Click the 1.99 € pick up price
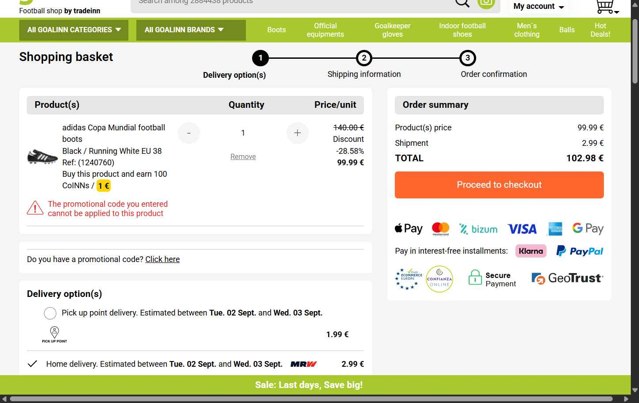The width and height of the screenshot is (639, 403). (337, 335)
